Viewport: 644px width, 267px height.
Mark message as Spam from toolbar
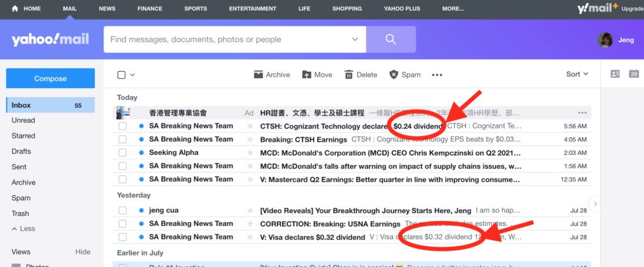tap(404, 74)
